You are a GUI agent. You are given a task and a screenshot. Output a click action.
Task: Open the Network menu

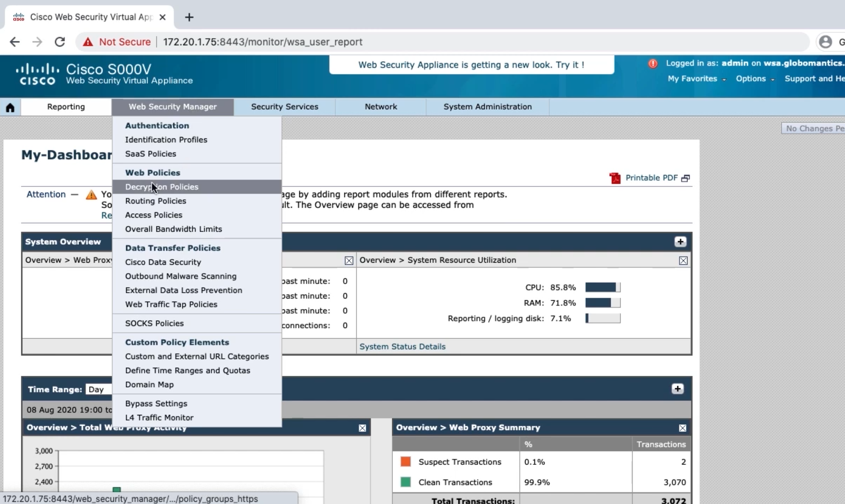pos(381,107)
